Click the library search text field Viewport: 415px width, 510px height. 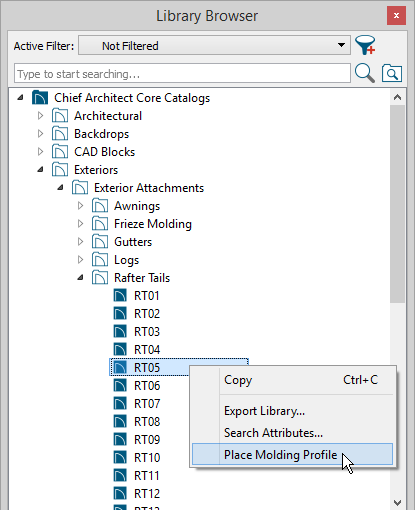tap(182, 73)
